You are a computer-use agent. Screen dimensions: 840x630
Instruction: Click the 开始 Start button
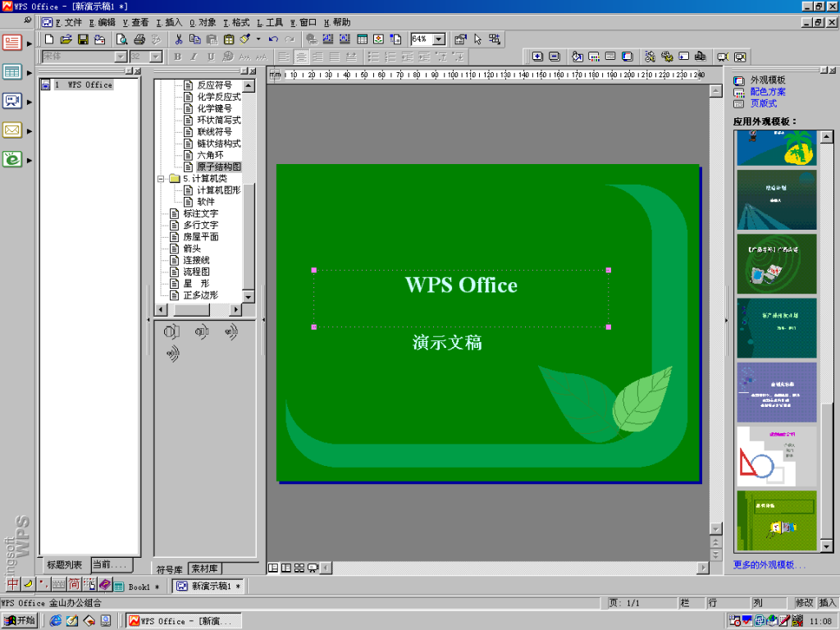(x=20, y=620)
